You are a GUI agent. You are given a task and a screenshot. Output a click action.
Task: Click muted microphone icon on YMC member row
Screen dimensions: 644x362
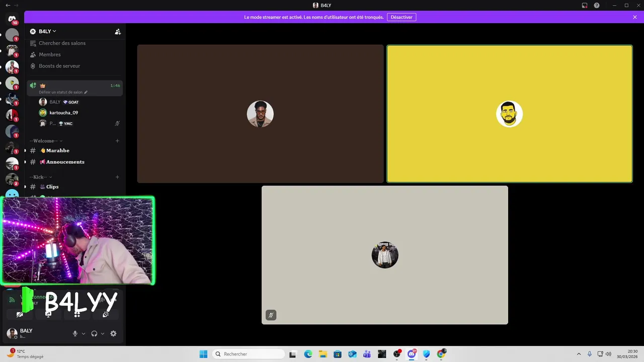[117, 123]
